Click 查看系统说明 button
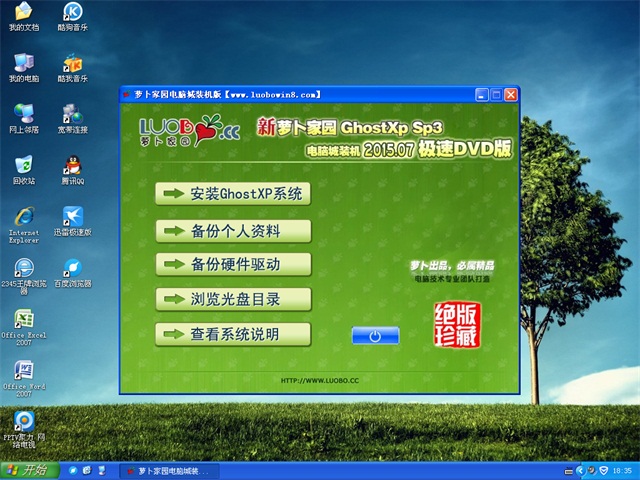The width and height of the screenshot is (640, 480). click(233, 333)
